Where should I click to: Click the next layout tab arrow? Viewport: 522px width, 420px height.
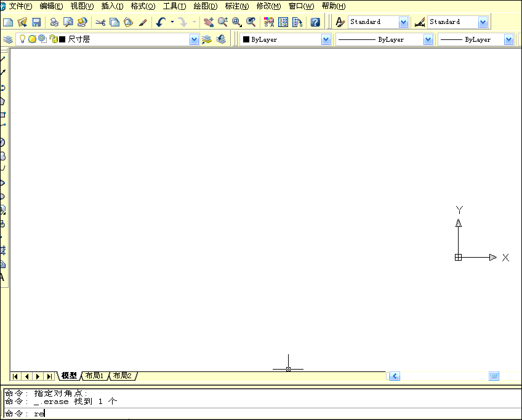click(x=38, y=376)
